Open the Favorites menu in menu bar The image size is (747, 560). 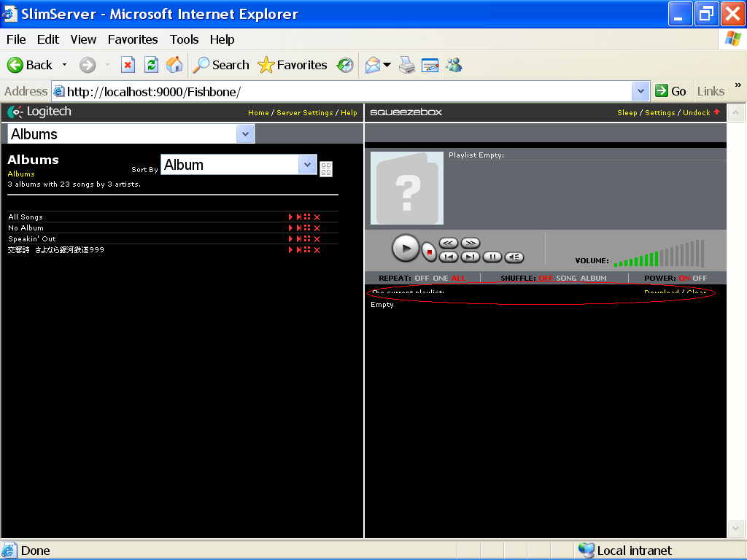pyautogui.click(x=133, y=39)
